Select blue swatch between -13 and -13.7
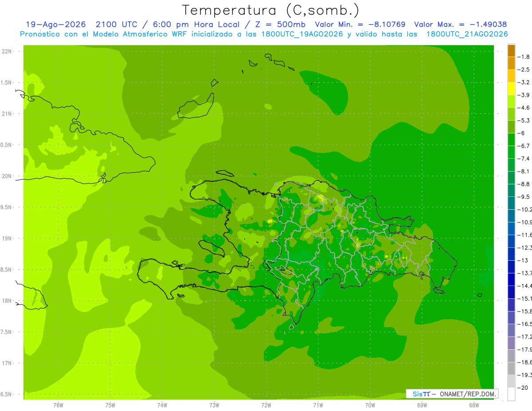 pyautogui.click(x=511, y=267)
